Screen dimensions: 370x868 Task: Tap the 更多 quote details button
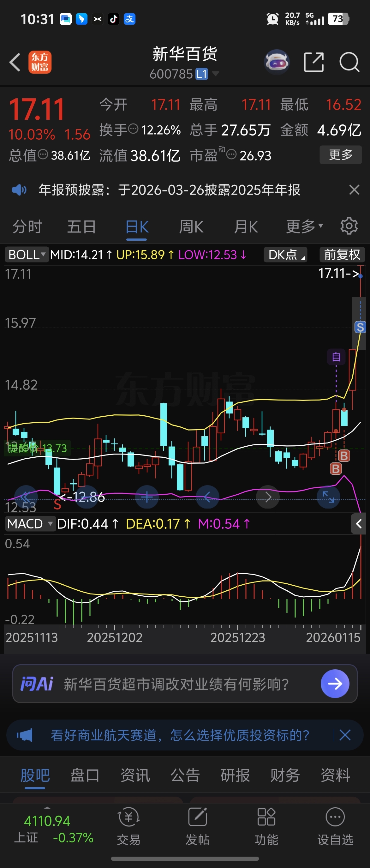pos(340,155)
